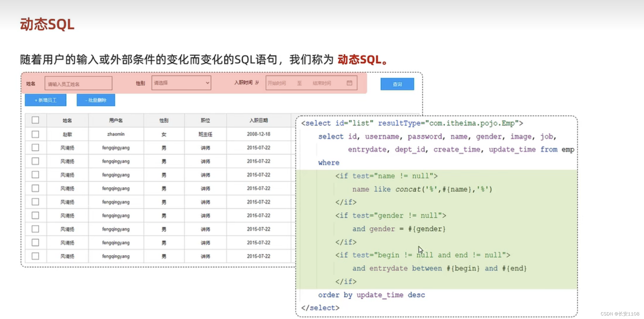Click the 请输入员工姓名 name input field
This screenshot has height=319, width=644.
tap(78, 84)
